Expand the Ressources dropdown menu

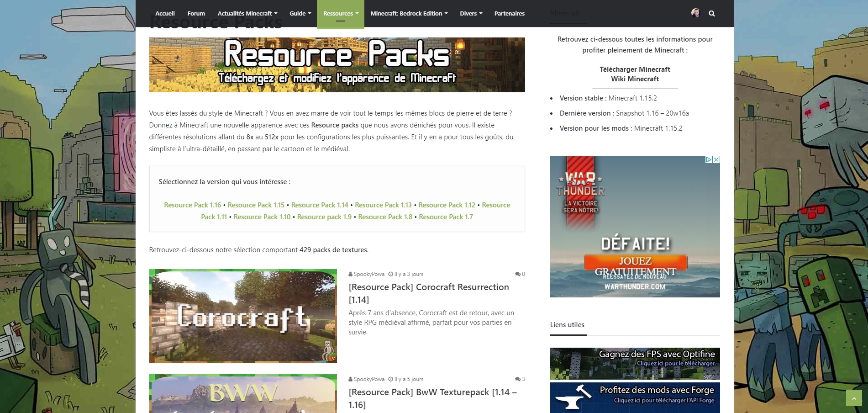tap(341, 14)
